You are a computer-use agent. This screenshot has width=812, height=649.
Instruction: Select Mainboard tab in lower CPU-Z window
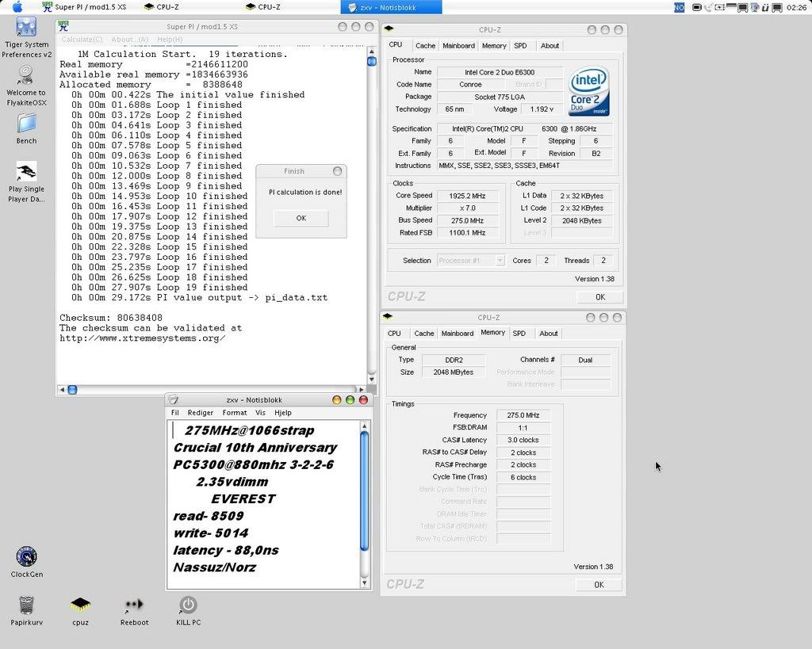458,334
